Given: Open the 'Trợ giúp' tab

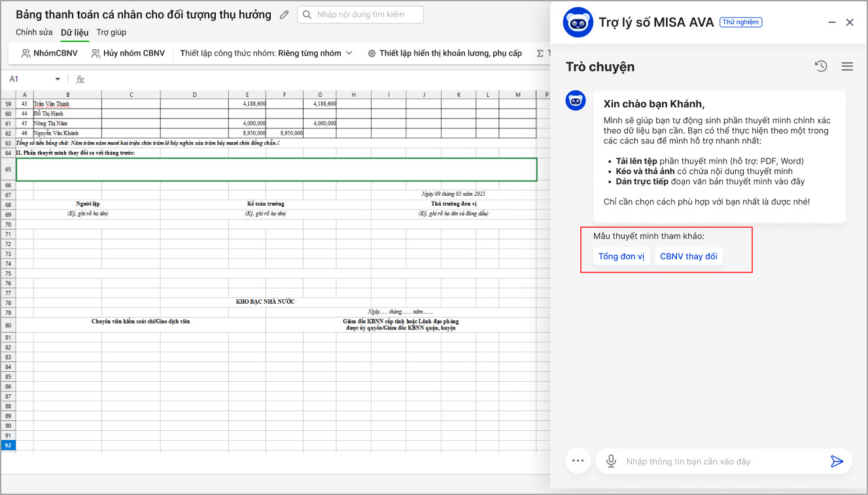Looking at the screenshot, I should pyautogui.click(x=111, y=32).
